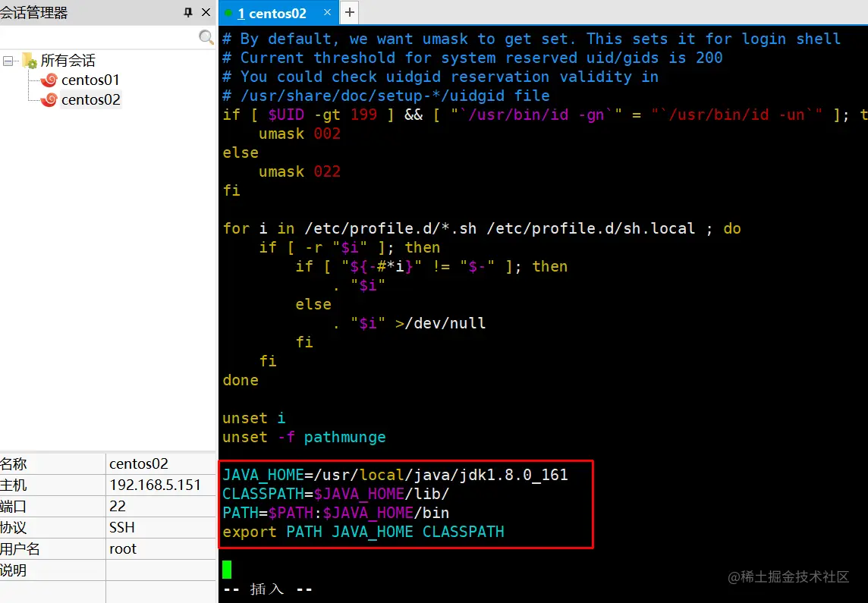Screen dimensions: 868x603
Task: Click the export PATH JAVA_HOME CLASSPATH line
Action: pos(363,532)
